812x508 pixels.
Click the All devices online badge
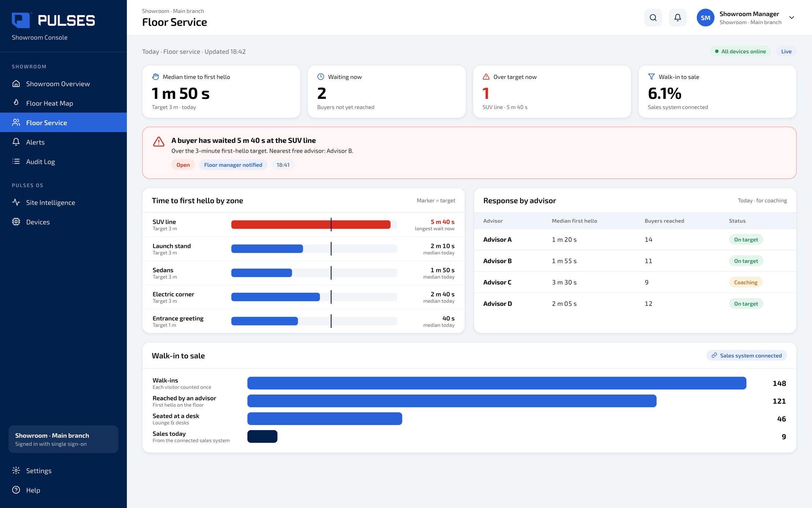[740, 51]
